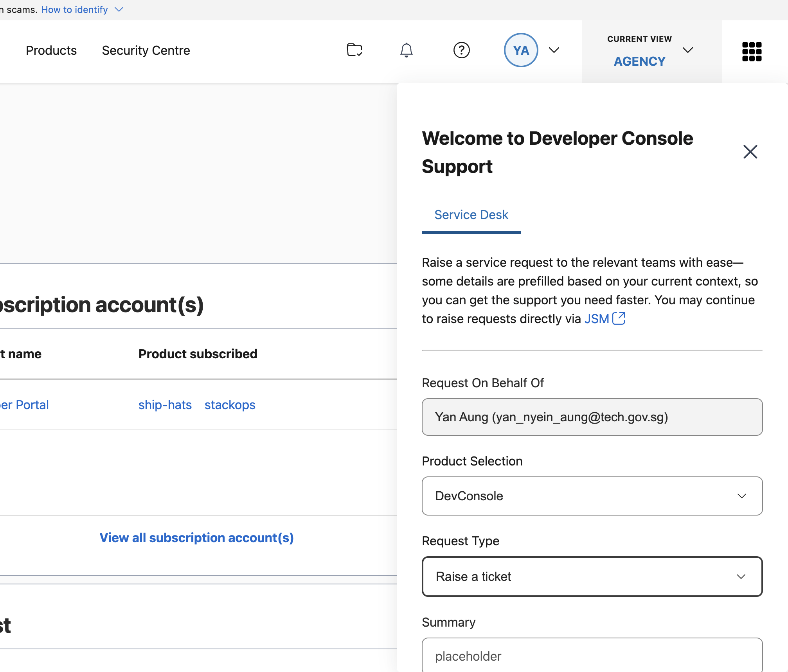Expand the How to identify chevron

119,9
